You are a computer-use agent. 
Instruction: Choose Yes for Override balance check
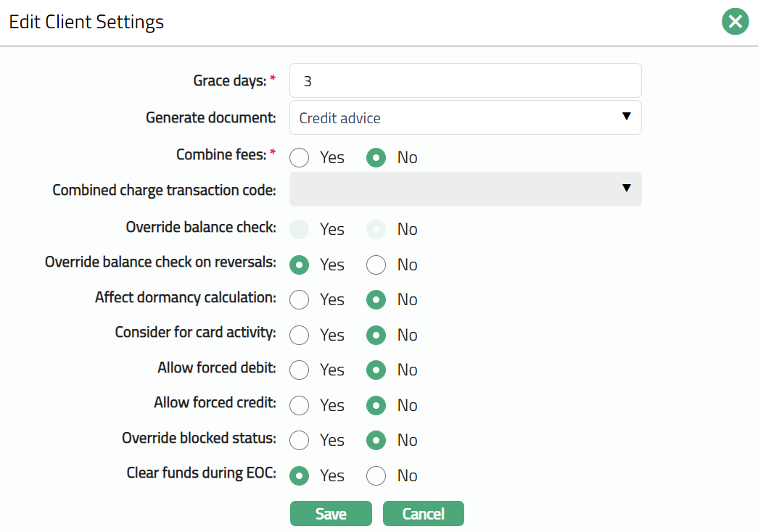point(300,229)
